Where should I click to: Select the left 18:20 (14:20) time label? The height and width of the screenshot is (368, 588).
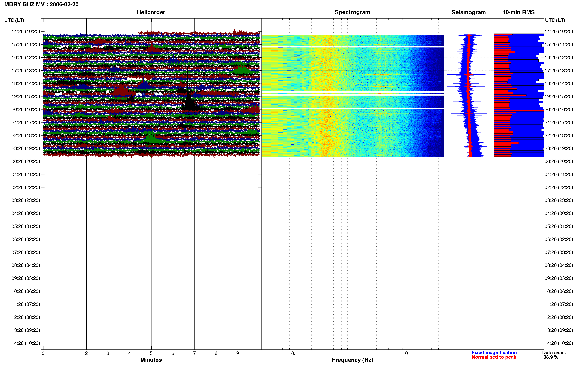(26, 83)
